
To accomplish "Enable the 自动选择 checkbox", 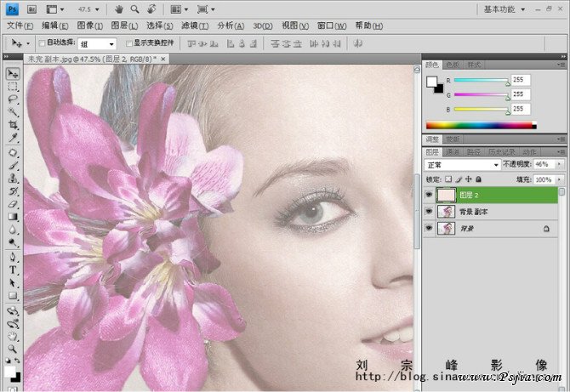I will [x=43, y=43].
